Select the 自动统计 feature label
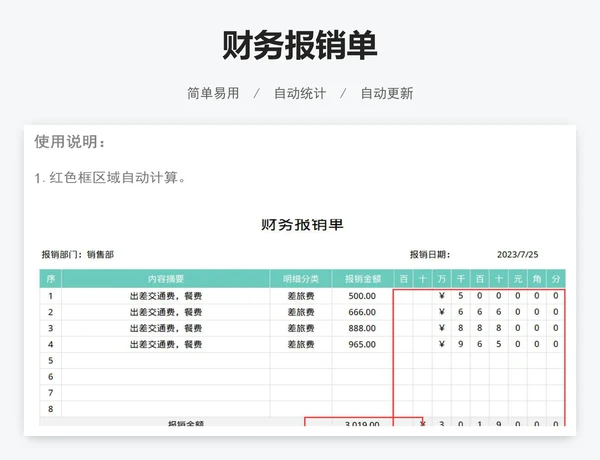Screen dimensions: 600x460 coord(300,93)
